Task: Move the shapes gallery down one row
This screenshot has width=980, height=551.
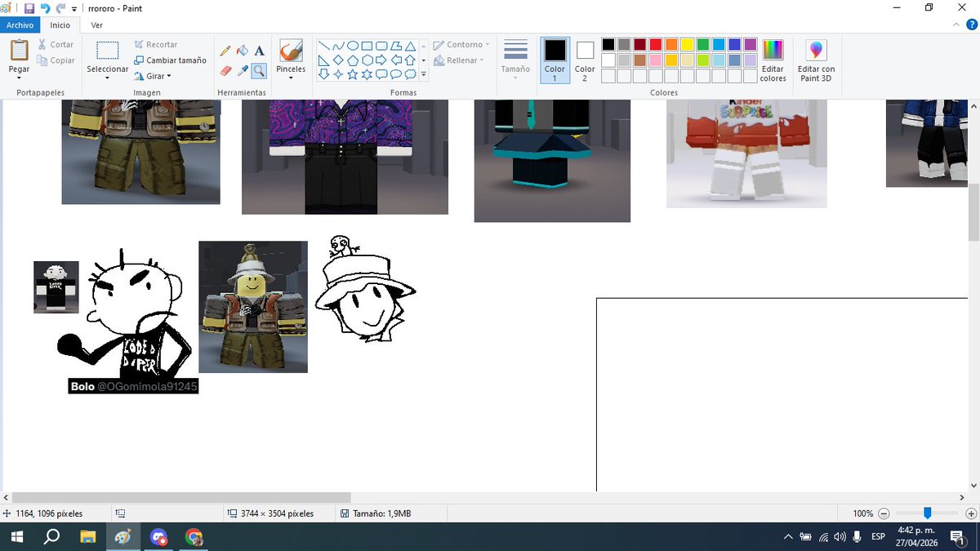Action: [424, 60]
